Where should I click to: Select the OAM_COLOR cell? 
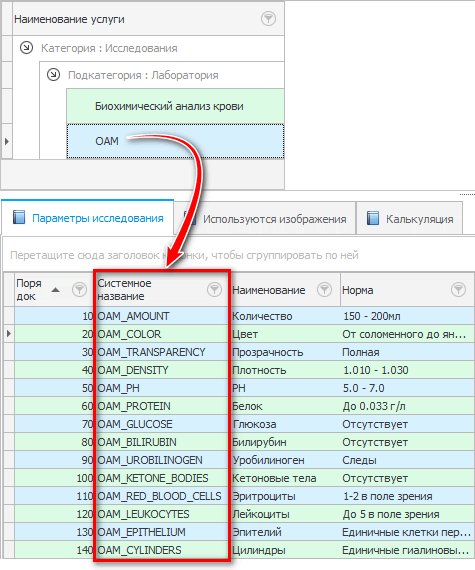point(162,334)
